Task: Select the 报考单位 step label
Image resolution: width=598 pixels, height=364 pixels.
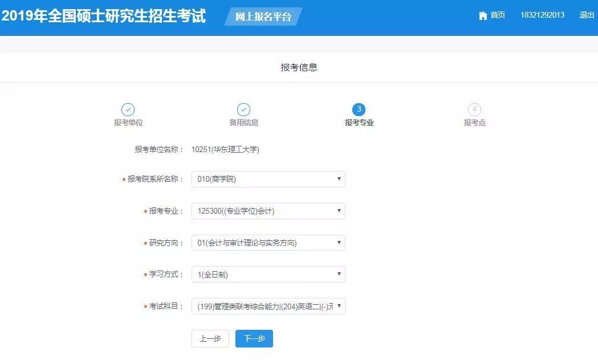Action: click(128, 122)
